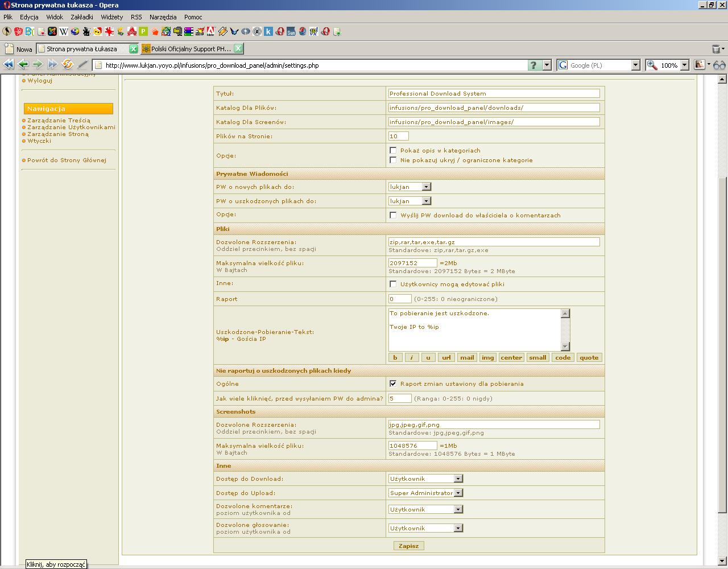
Task: Click the Tytuł text field
Action: [494, 93]
